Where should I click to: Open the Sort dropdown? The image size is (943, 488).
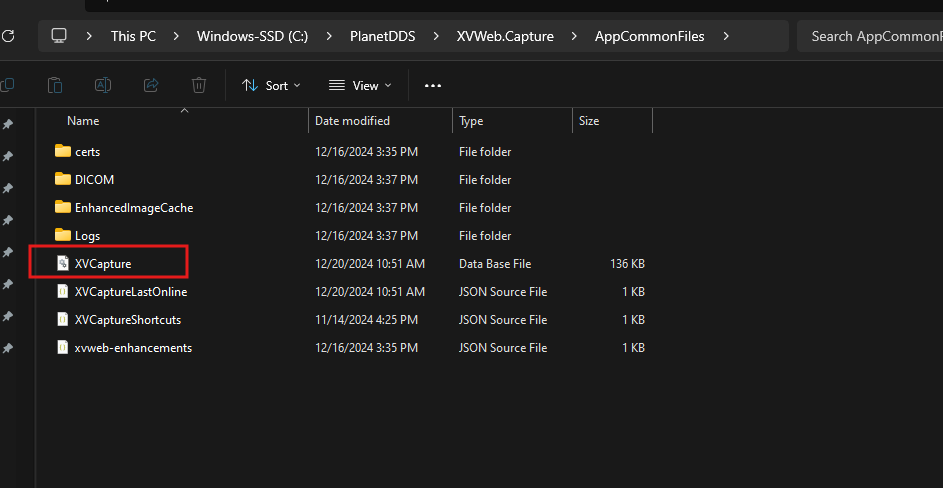tap(271, 85)
